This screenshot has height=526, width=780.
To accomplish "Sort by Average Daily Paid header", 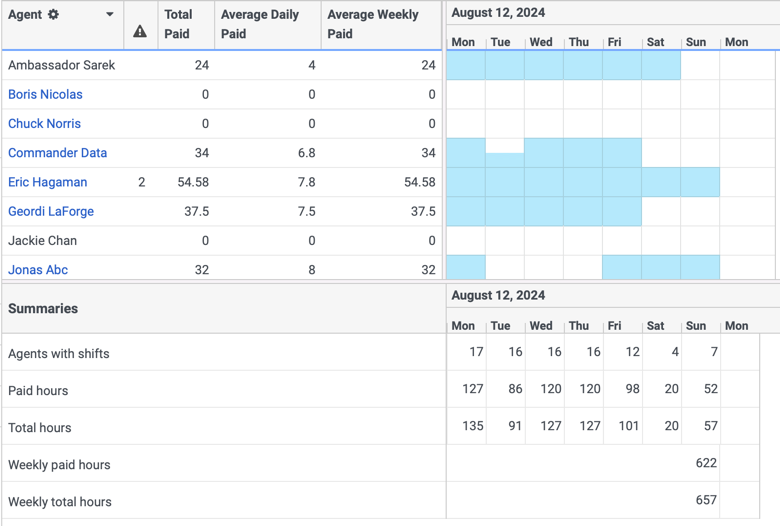I will [260, 24].
